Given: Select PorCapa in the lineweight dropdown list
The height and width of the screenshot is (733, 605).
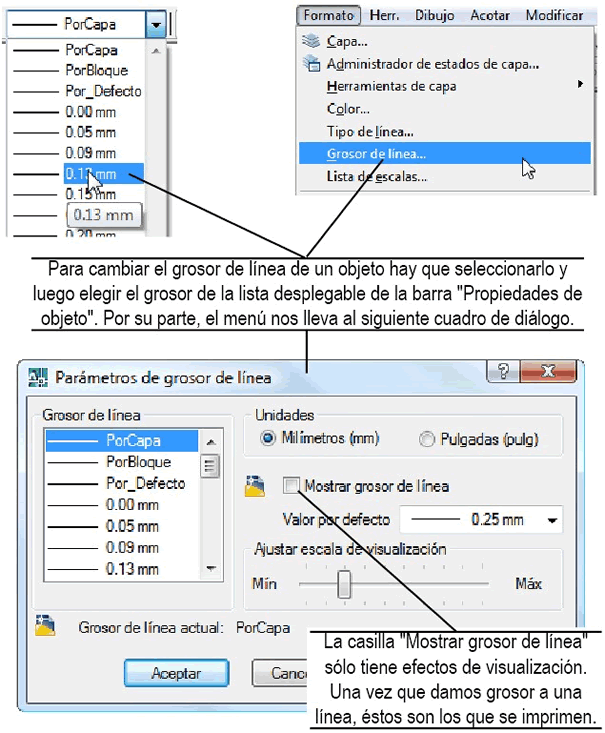Looking at the screenshot, I should pos(78,50).
